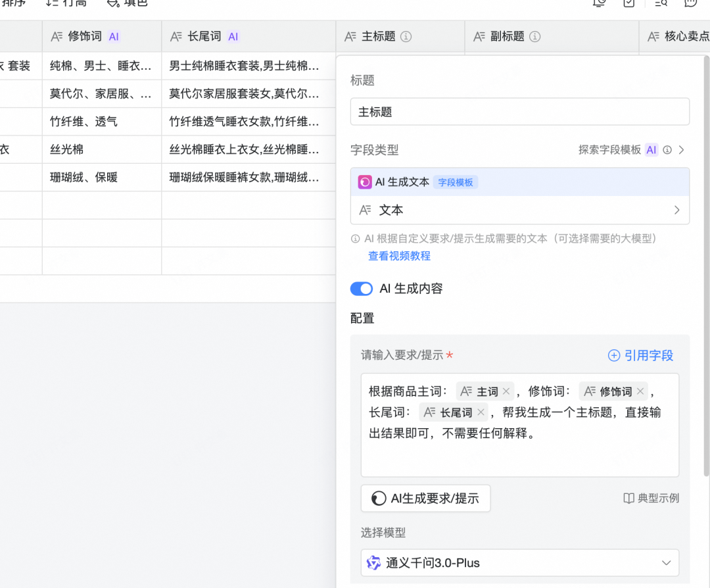
Task: Select the 副标题 column header
Action: point(552,37)
